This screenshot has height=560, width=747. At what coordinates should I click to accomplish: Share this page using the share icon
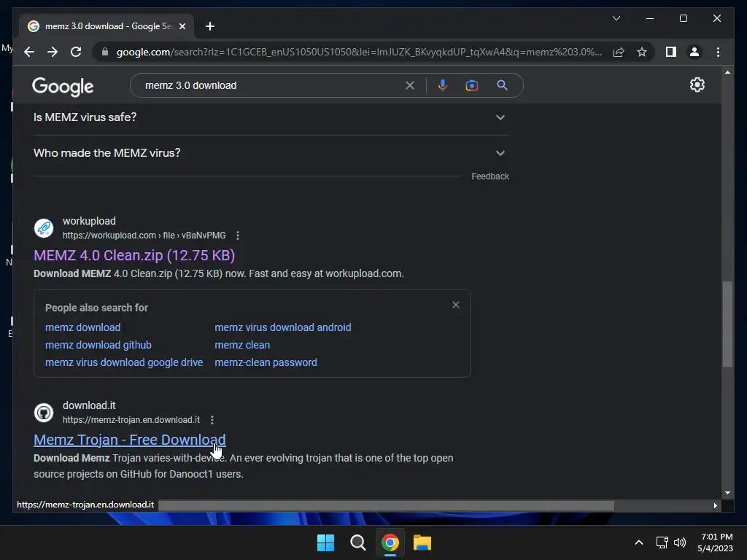[619, 52]
